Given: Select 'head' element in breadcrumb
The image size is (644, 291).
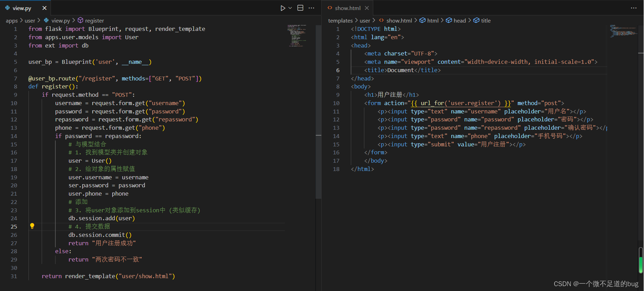Looking at the screenshot, I should [x=460, y=21].
